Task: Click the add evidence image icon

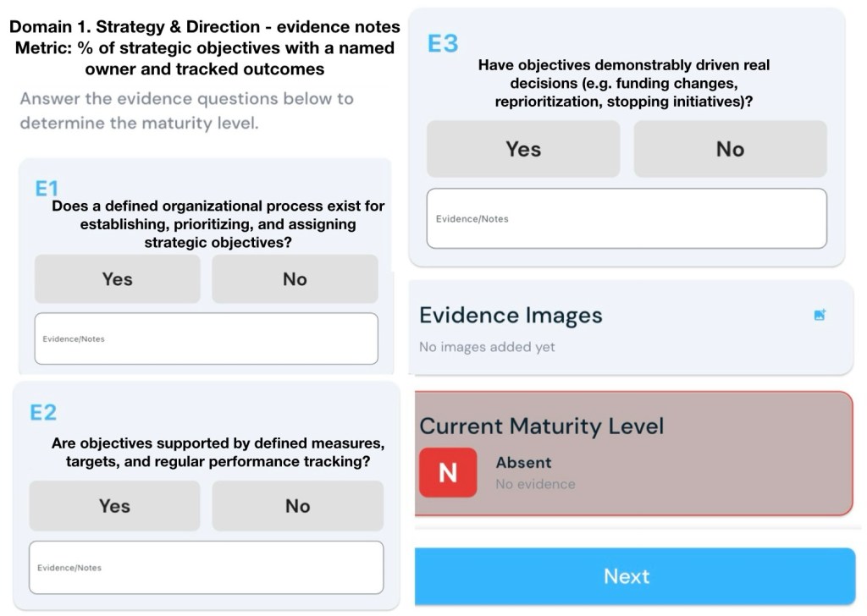Action: (x=819, y=316)
